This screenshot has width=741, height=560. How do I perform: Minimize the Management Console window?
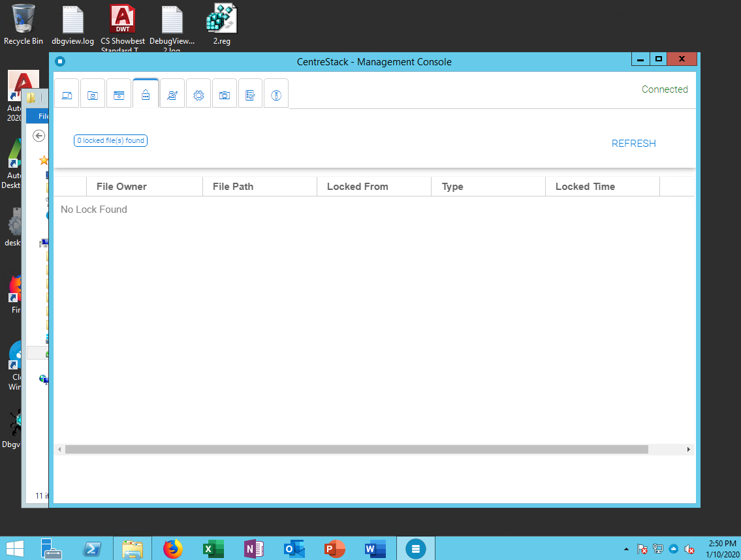[x=640, y=59]
